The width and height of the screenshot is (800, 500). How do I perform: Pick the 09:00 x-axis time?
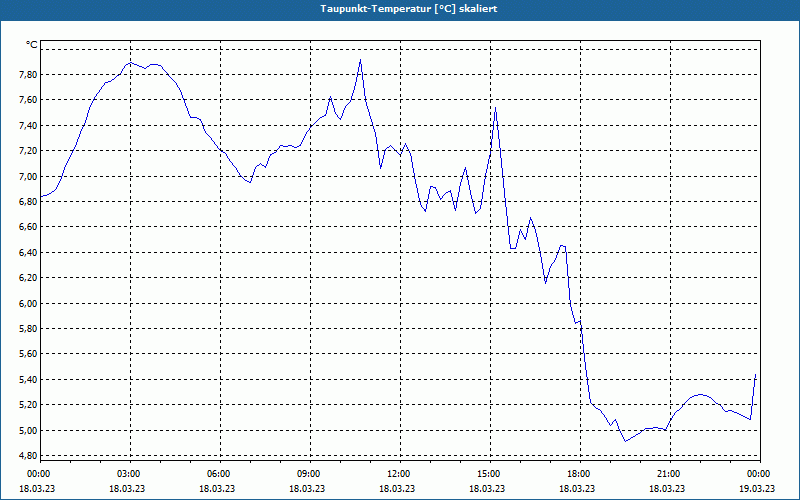point(310,474)
